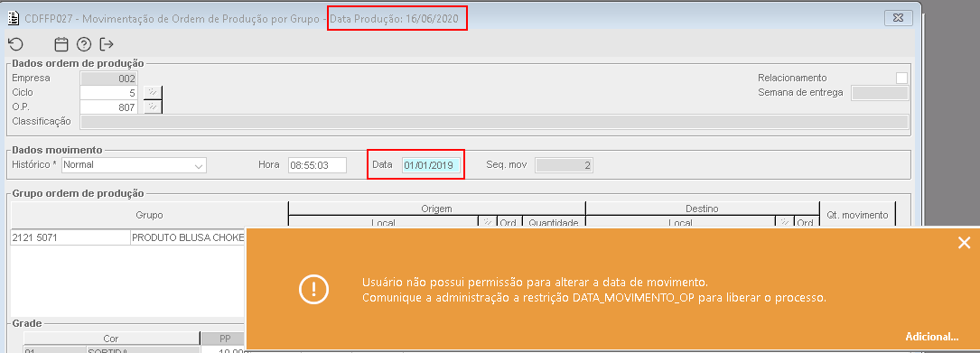Click the Semana de entrega field
The height and width of the screenshot is (353, 980).
[x=880, y=92]
